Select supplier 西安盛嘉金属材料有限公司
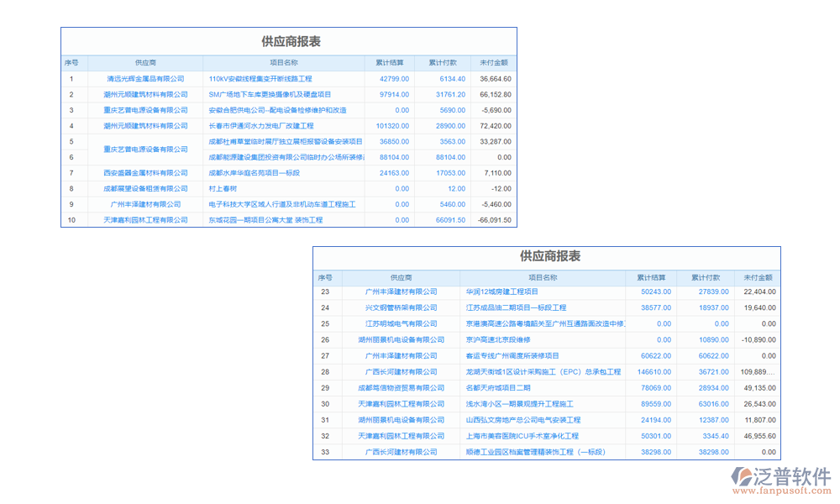The width and height of the screenshot is (840, 504). tap(145, 172)
